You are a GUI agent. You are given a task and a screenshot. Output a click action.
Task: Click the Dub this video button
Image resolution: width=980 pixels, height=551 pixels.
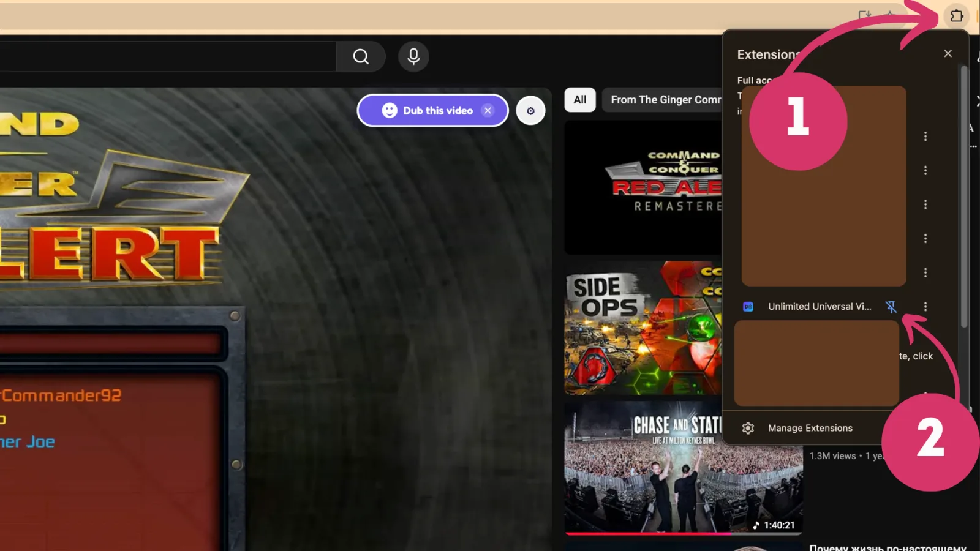(x=432, y=111)
